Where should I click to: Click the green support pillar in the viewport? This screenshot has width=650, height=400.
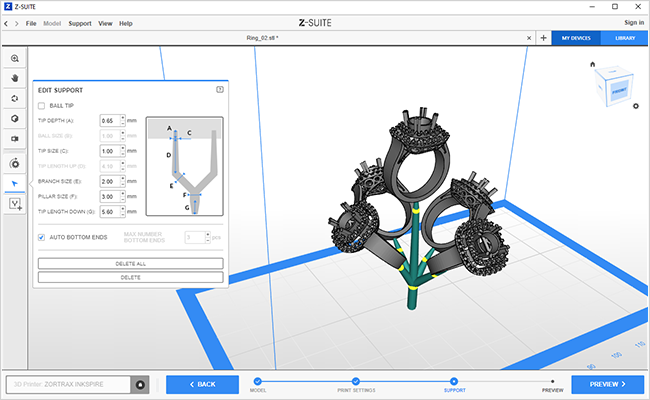[412, 297]
